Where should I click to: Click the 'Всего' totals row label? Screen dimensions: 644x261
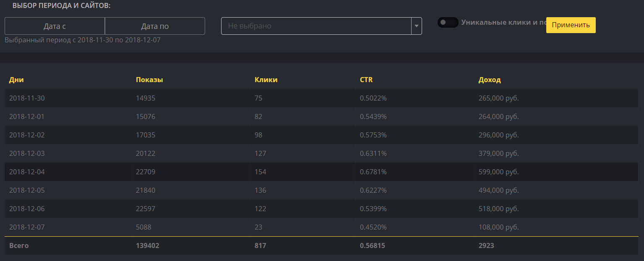(x=19, y=245)
